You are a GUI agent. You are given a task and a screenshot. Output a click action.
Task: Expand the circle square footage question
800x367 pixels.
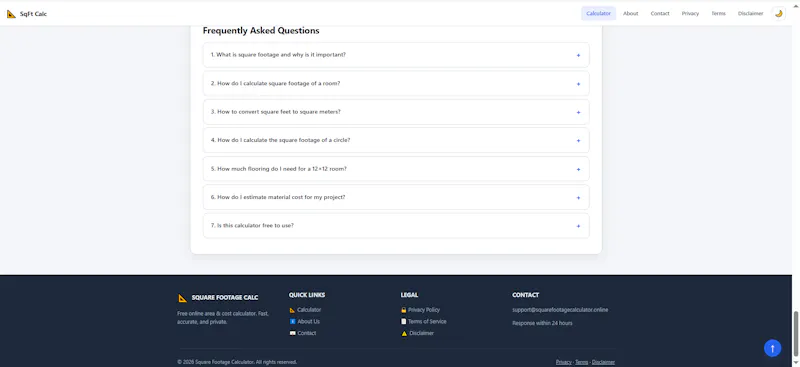pos(396,140)
